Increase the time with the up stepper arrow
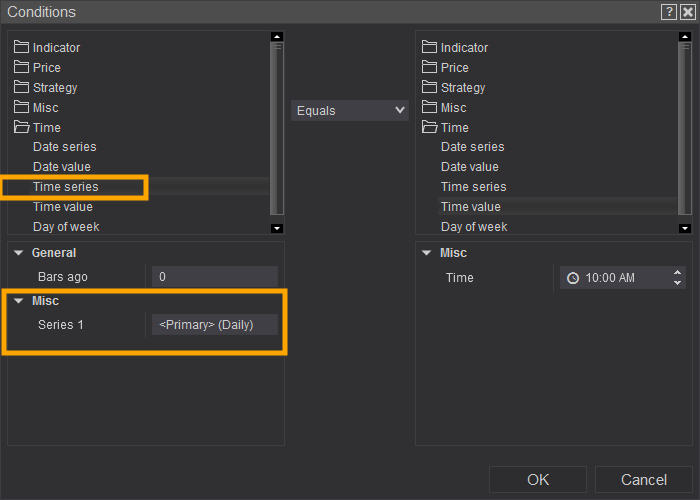This screenshot has width=700, height=500. click(678, 273)
